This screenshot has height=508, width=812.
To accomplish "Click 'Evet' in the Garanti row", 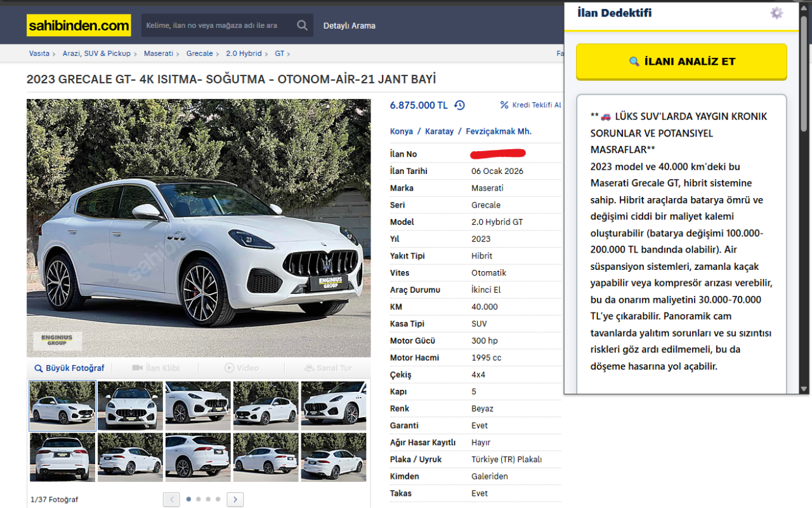I will click(x=480, y=425).
